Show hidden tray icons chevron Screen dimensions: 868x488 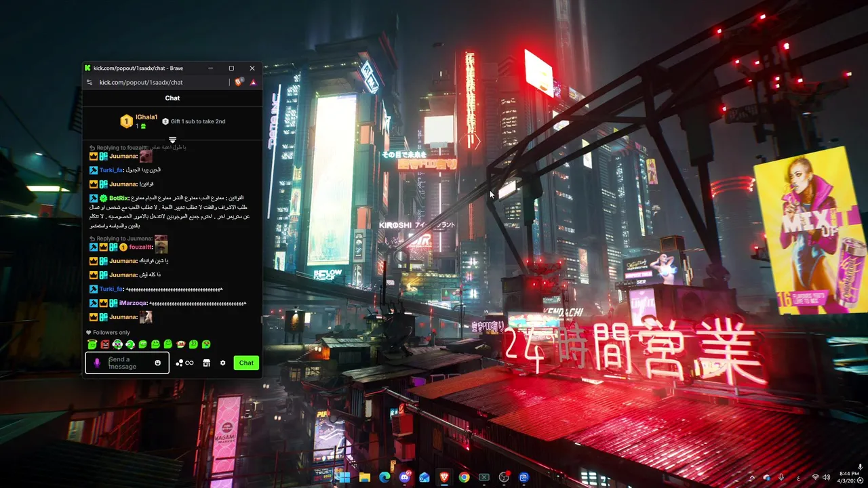pos(752,478)
